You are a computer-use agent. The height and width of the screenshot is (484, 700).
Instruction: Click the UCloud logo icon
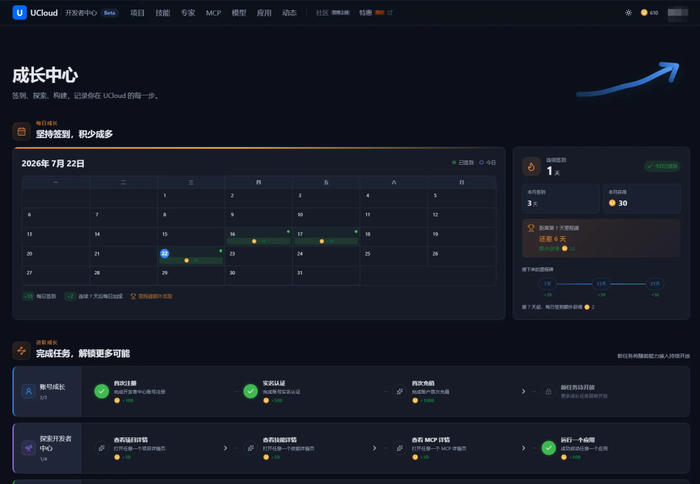point(20,13)
